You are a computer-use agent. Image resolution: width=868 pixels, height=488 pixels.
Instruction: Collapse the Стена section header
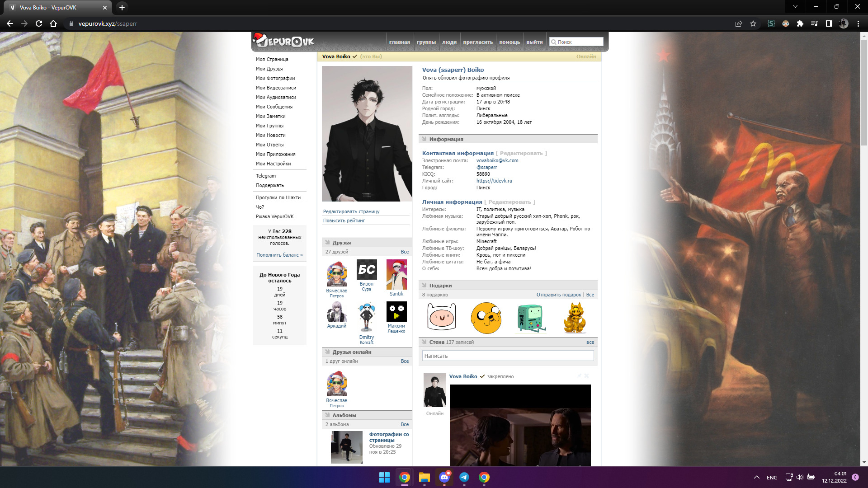[x=508, y=342]
